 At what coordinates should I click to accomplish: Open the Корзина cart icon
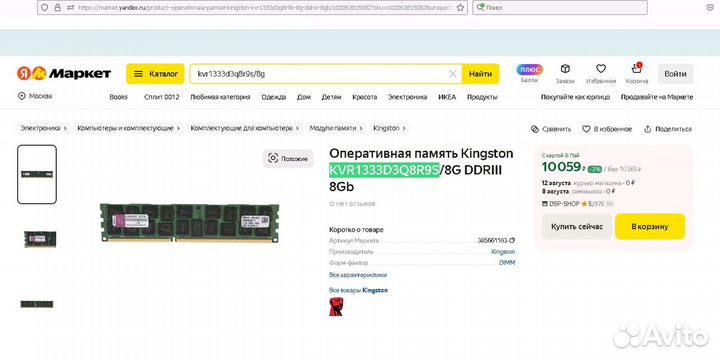coord(636,73)
